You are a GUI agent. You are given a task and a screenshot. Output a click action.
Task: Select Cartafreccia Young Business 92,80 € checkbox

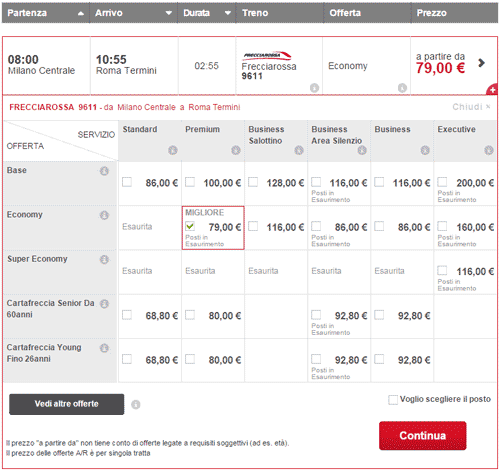(379, 359)
